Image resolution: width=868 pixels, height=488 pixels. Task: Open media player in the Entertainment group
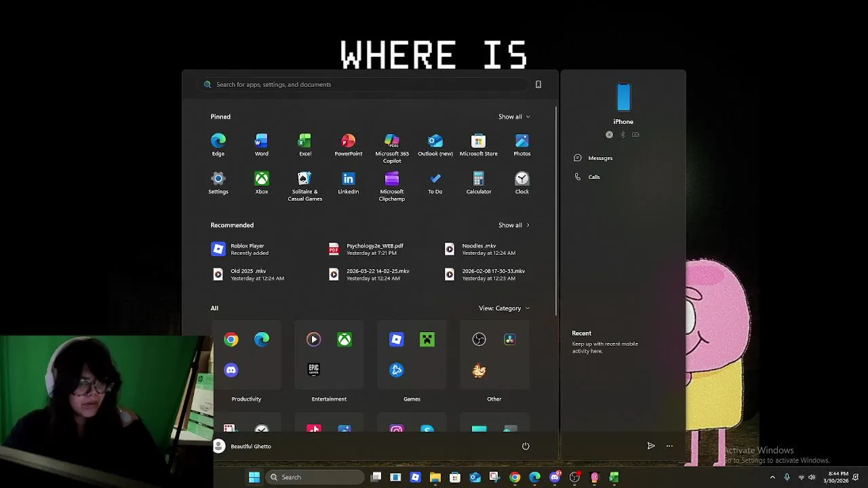click(313, 340)
